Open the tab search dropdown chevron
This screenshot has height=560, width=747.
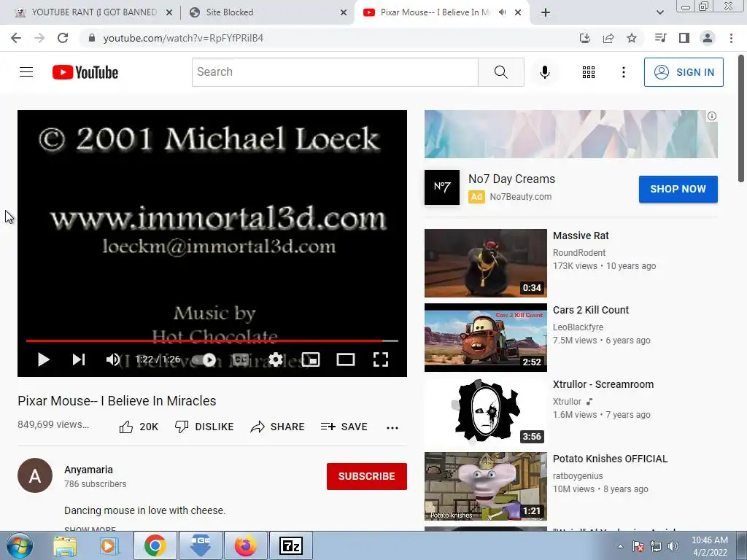[659, 12]
